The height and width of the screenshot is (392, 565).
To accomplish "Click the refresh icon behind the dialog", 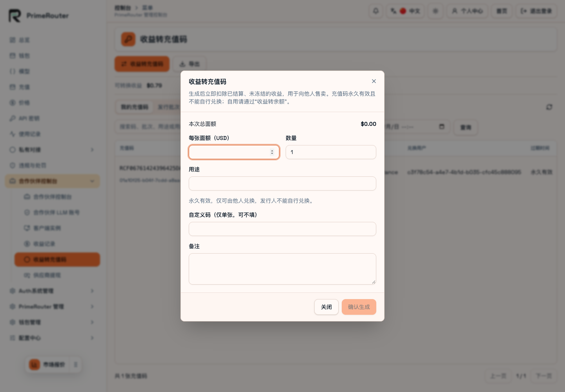I will [549, 107].
